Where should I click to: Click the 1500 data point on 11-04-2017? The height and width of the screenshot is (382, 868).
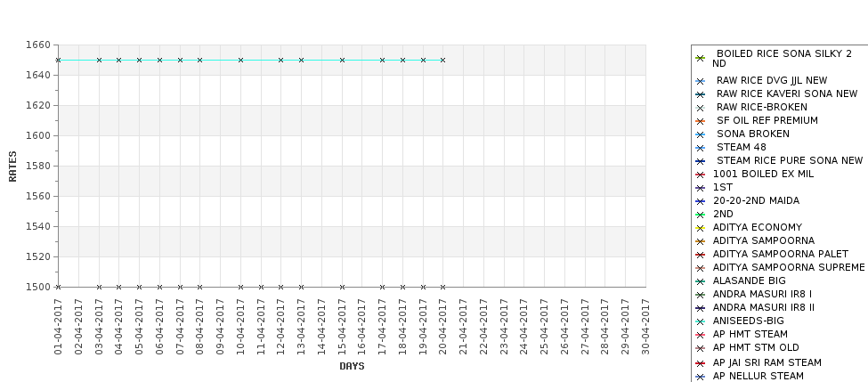click(x=261, y=287)
